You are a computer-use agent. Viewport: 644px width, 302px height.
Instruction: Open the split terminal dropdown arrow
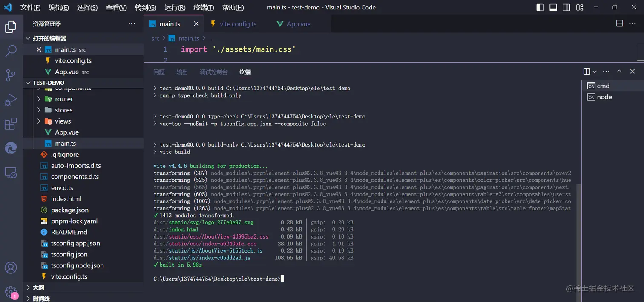(595, 72)
